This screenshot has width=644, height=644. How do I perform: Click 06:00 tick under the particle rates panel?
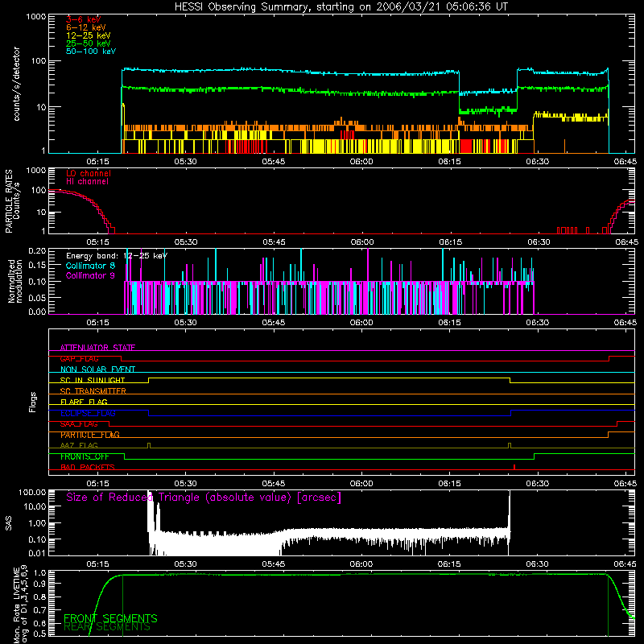[x=361, y=242]
